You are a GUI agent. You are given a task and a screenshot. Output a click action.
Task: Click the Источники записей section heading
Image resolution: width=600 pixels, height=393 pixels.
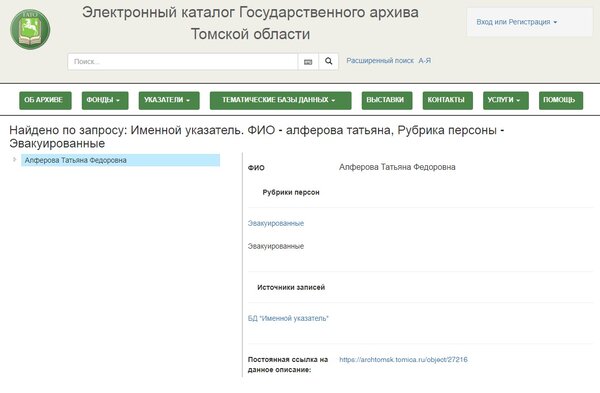pyautogui.click(x=291, y=287)
